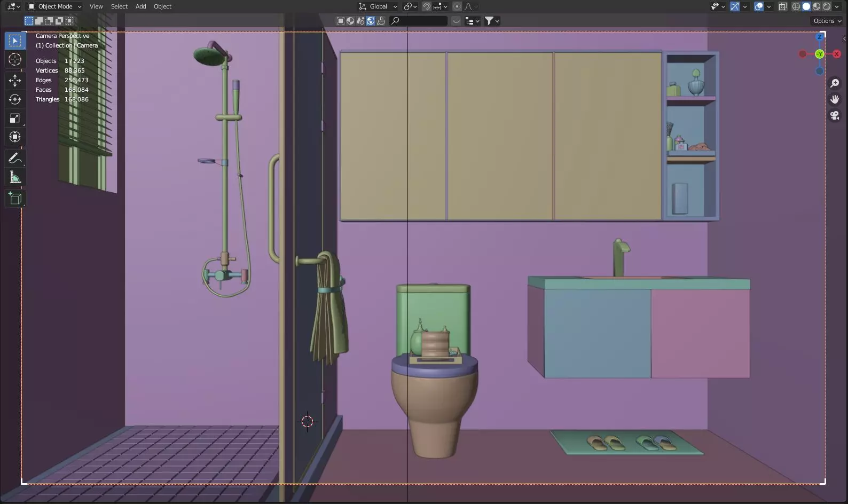Open the shading options dropdown arrow
848x504 pixels.
[837, 6]
